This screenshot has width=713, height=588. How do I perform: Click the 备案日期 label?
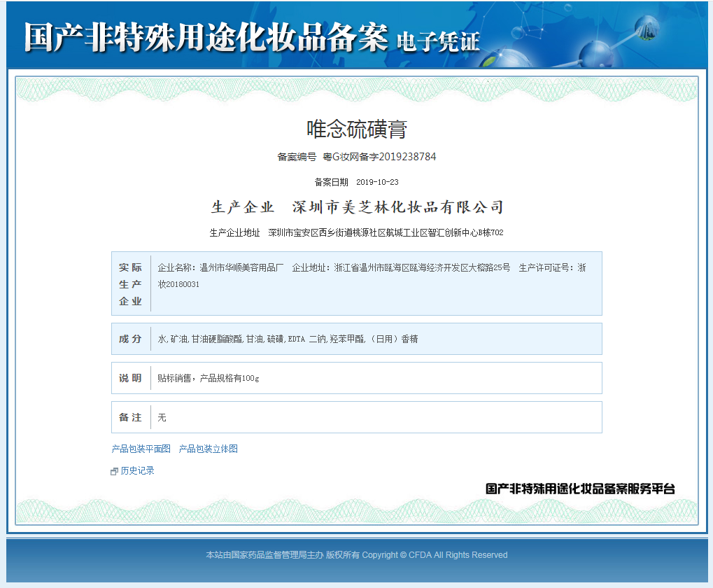point(332,182)
